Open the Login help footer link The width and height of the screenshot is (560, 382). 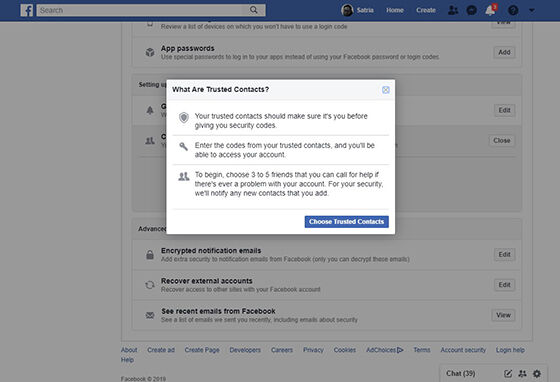[x=510, y=350]
